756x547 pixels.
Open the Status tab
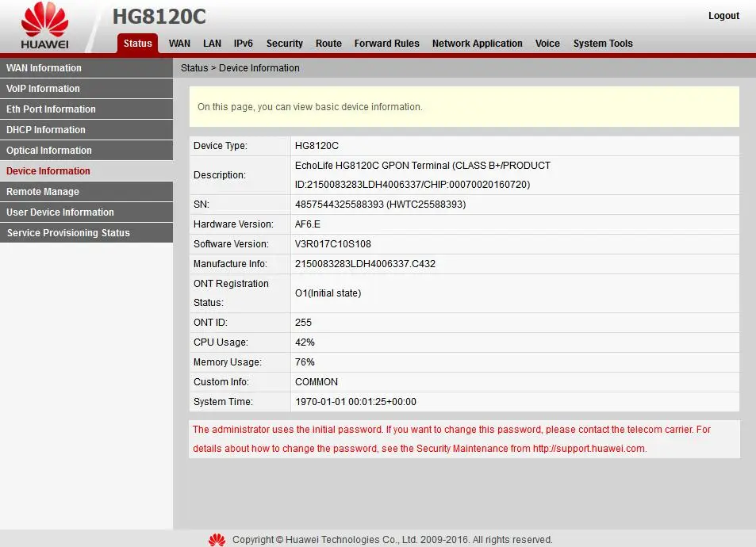[137, 44]
